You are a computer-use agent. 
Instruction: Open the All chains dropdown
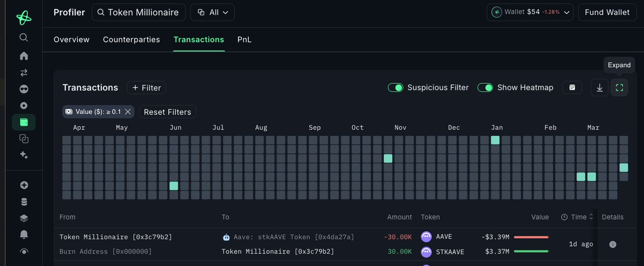[x=212, y=12]
